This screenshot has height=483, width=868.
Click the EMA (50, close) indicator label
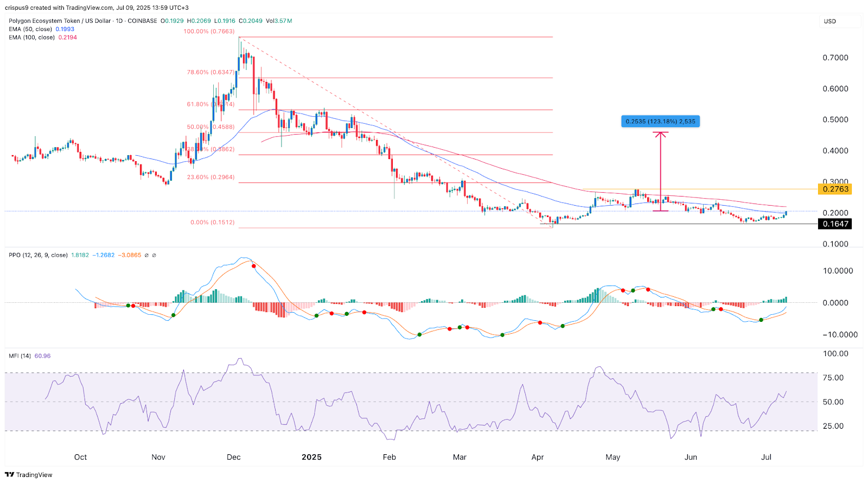pos(30,29)
